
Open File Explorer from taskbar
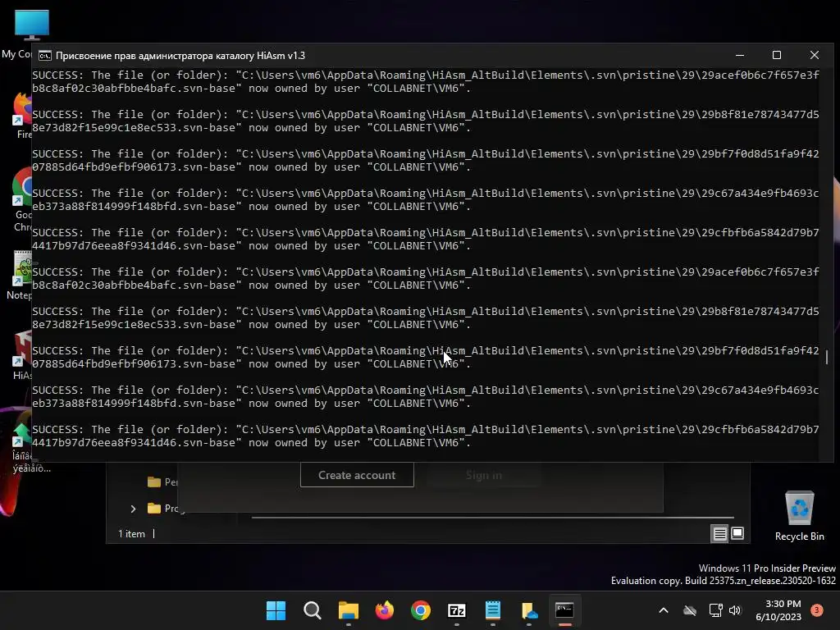(x=348, y=610)
